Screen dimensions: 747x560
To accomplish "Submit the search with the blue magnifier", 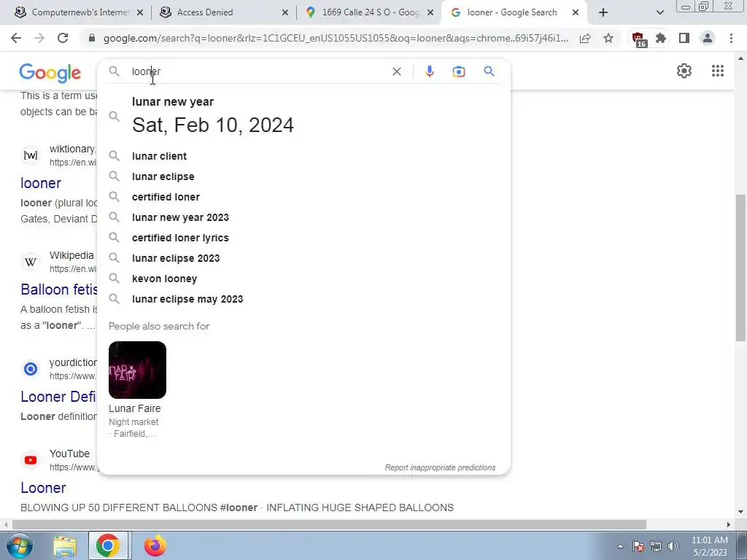I will (x=489, y=71).
